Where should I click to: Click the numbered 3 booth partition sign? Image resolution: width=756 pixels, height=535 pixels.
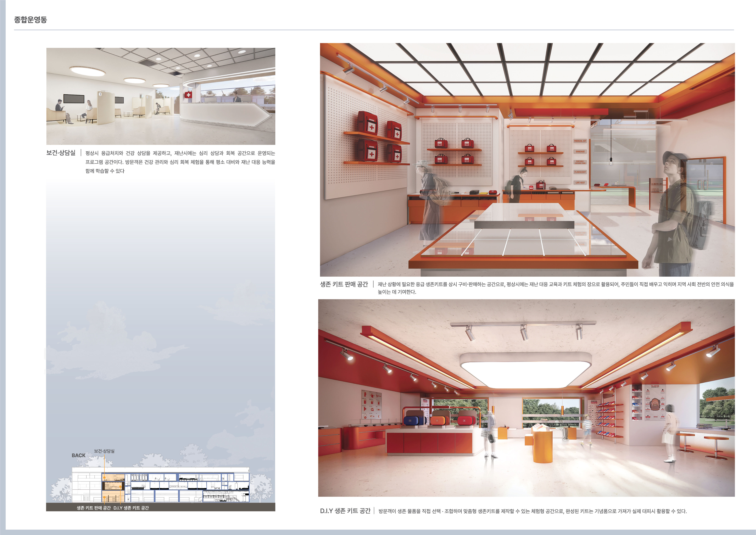point(100,94)
